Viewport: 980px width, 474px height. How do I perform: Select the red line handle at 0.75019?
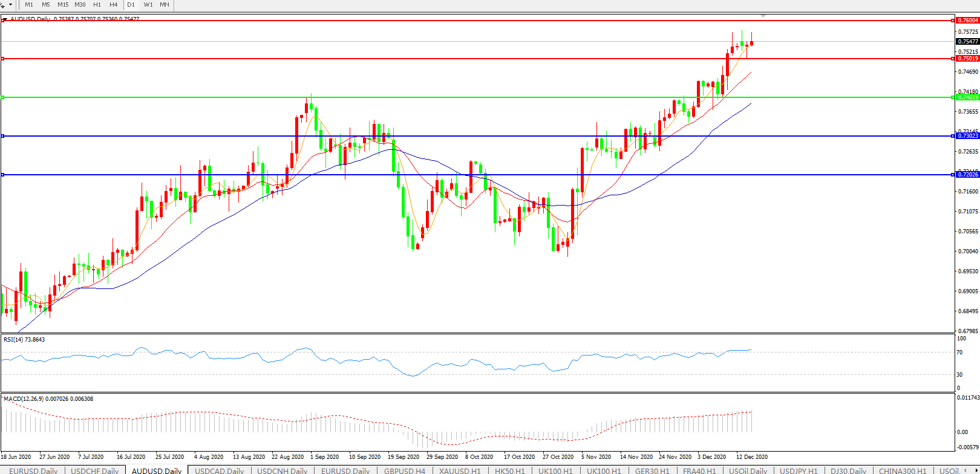3,59
